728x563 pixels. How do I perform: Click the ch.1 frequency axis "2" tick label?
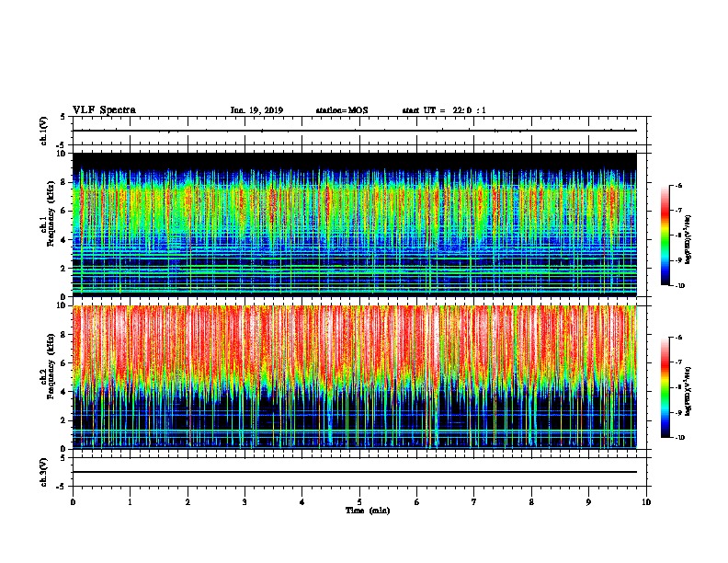click(x=64, y=268)
